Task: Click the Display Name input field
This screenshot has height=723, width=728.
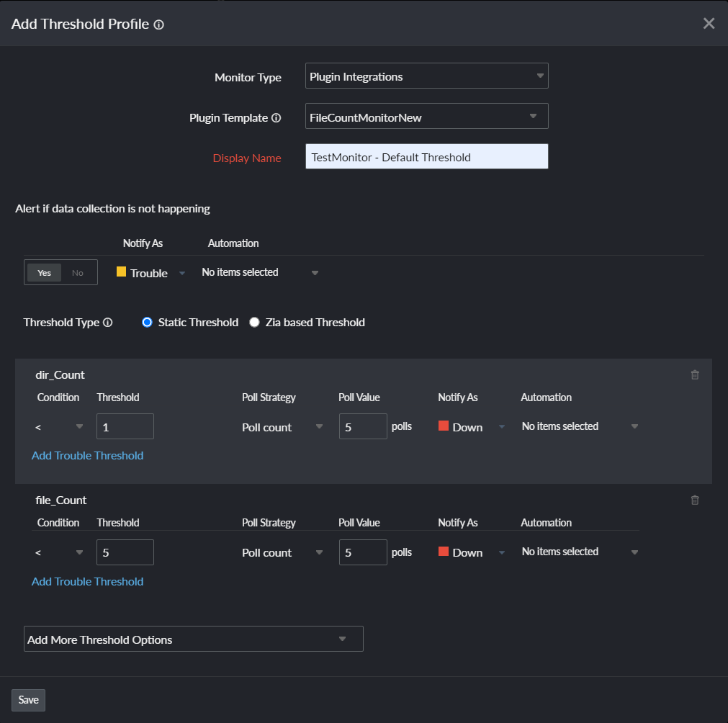Action: (x=426, y=157)
